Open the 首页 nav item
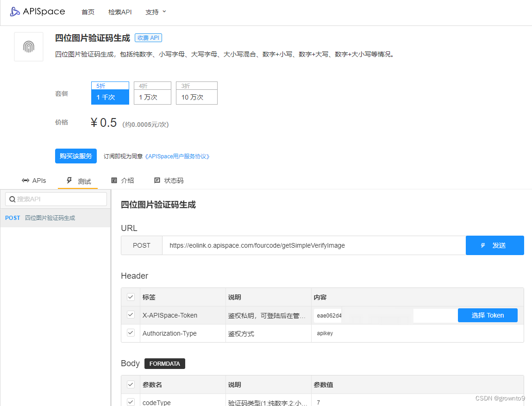This screenshot has height=406, width=532. [88, 12]
